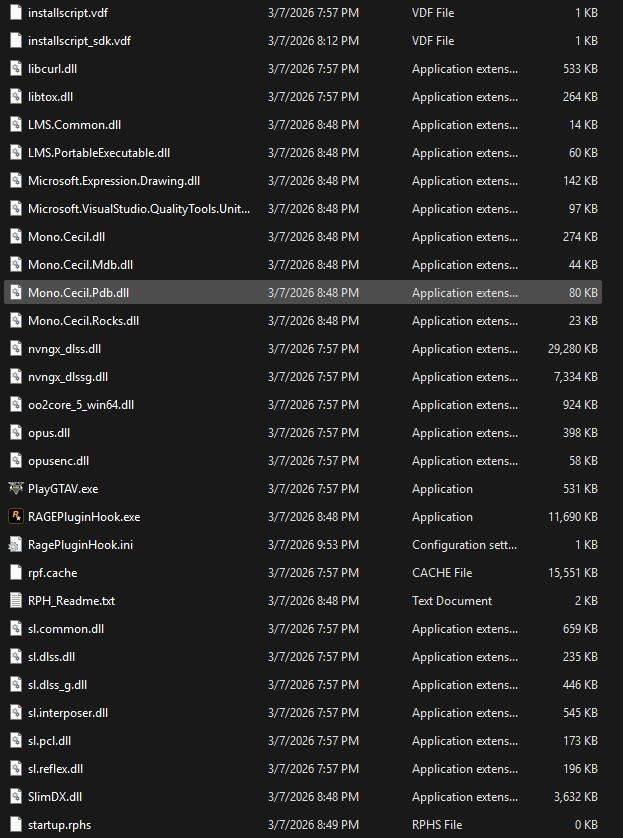The height and width of the screenshot is (838, 623).
Task: Select the file name opusenc.dll
Action: click(x=58, y=461)
